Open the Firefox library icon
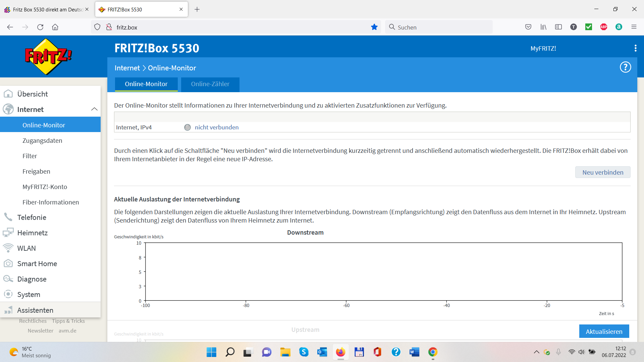 click(x=543, y=27)
